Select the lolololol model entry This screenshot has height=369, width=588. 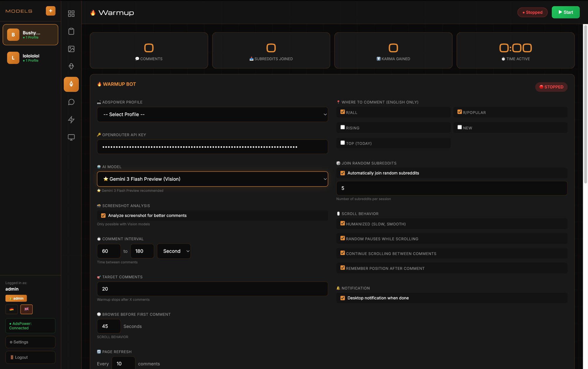(x=30, y=58)
